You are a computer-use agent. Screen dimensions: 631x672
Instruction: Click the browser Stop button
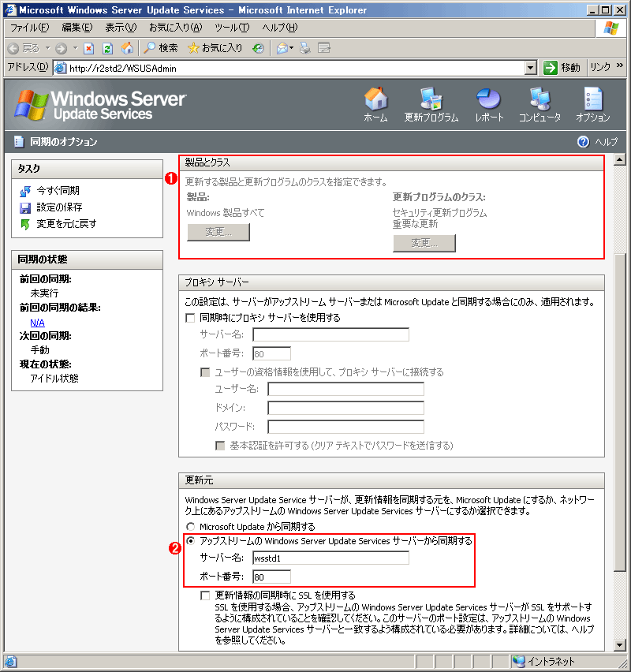coord(88,48)
